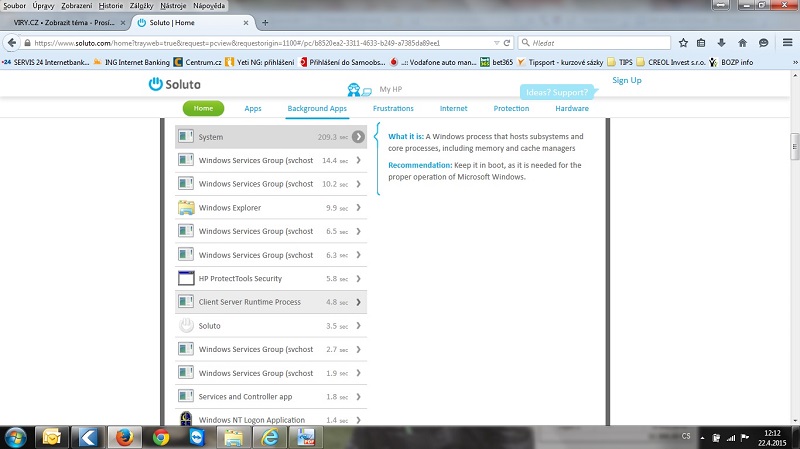Click the My HP computer icon
The image size is (800, 449).
[x=359, y=90]
